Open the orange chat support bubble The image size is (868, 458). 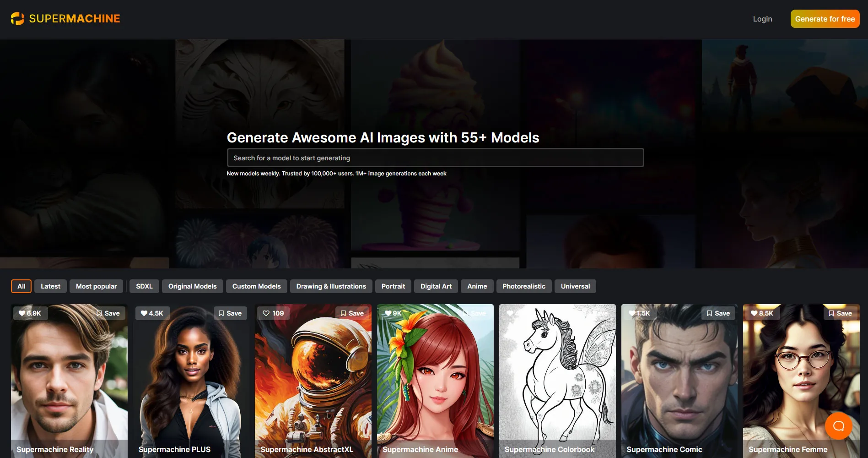click(x=839, y=426)
